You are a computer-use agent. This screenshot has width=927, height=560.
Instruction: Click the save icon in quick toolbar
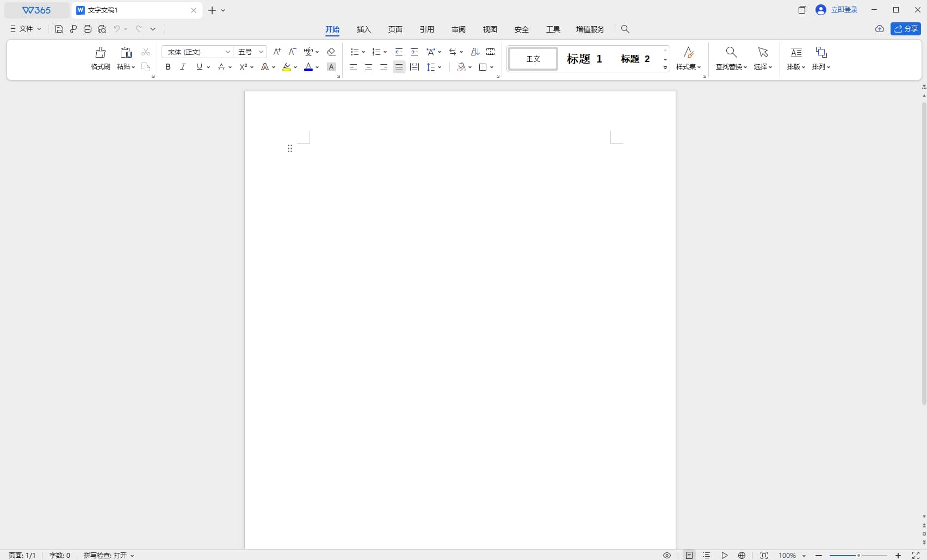pos(59,29)
